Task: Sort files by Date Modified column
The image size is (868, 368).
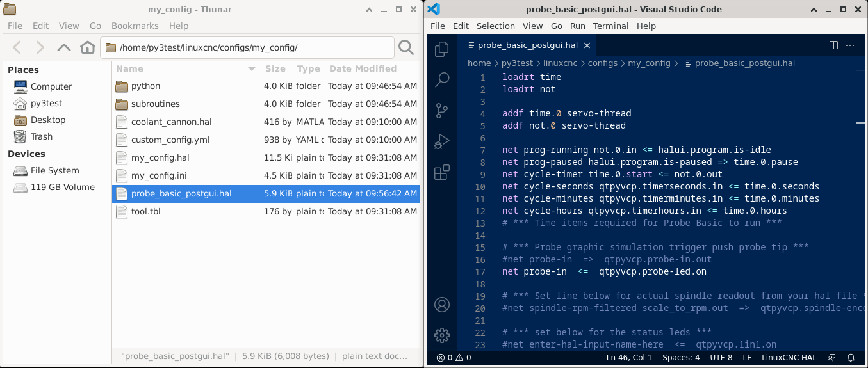Action: (x=372, y=68)
